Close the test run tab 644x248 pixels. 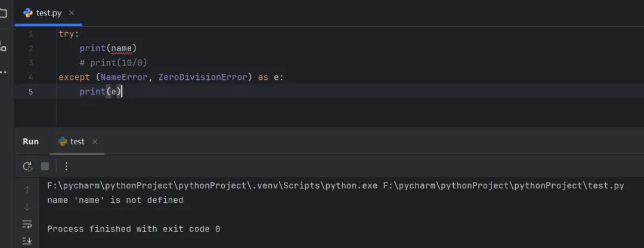coord(95,142)
